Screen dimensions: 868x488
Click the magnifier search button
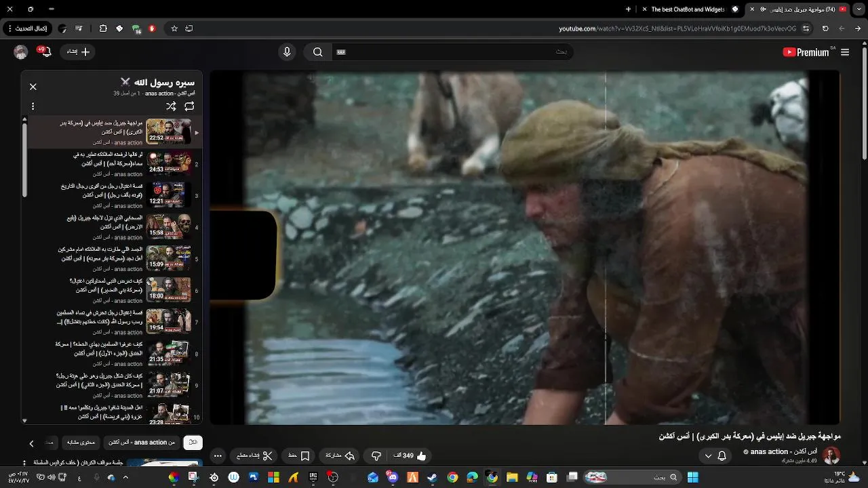coord(317,52)
